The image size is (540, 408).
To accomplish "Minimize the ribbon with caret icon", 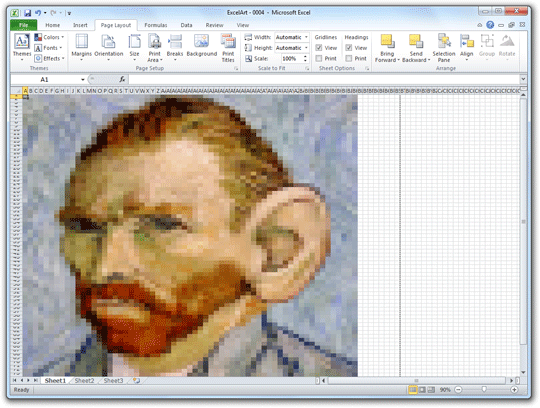I will [480, 25].
